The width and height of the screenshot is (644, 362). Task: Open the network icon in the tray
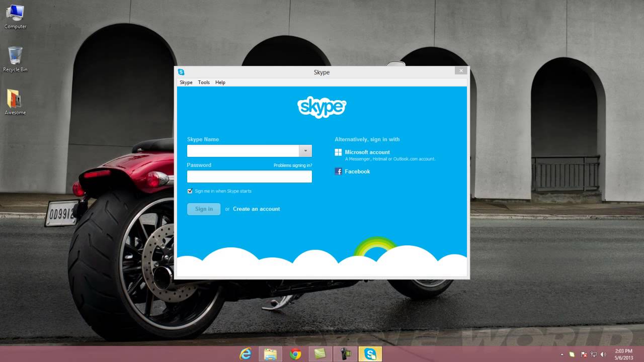594,354
